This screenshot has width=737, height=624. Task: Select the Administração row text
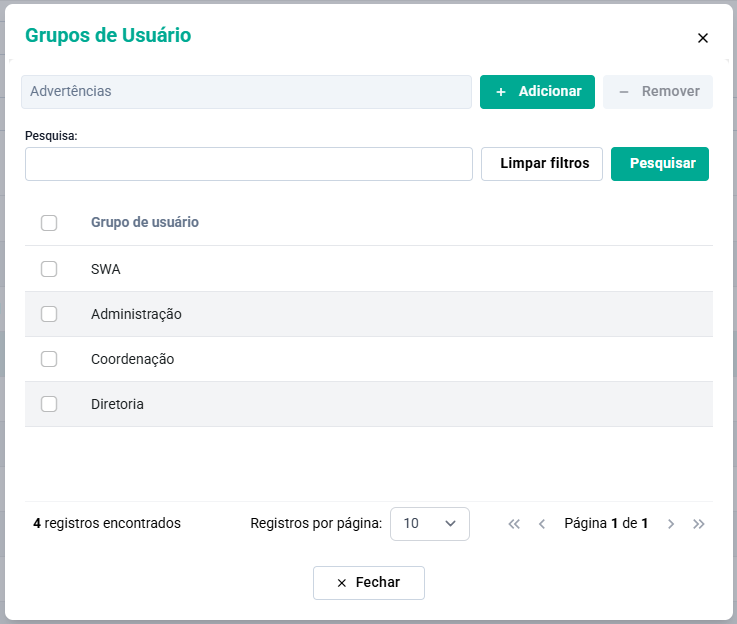coord(136,314)
